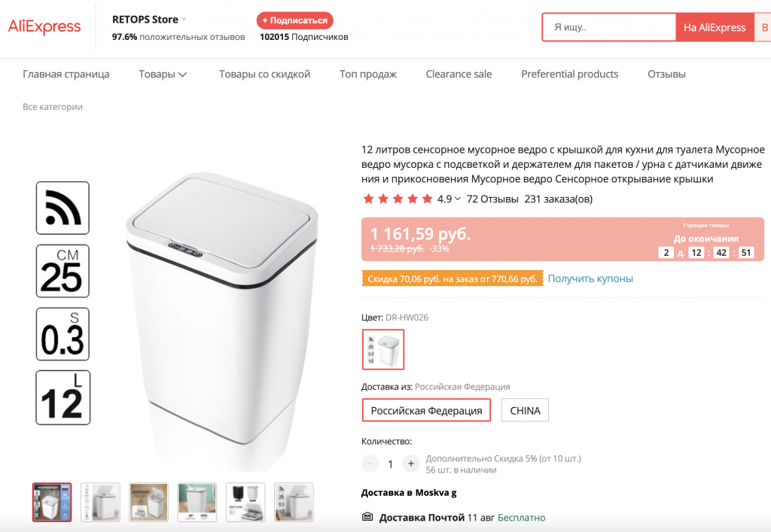771x532 pixels.
Task: Click the five-star rating icons
Action: tap(398, 199)
